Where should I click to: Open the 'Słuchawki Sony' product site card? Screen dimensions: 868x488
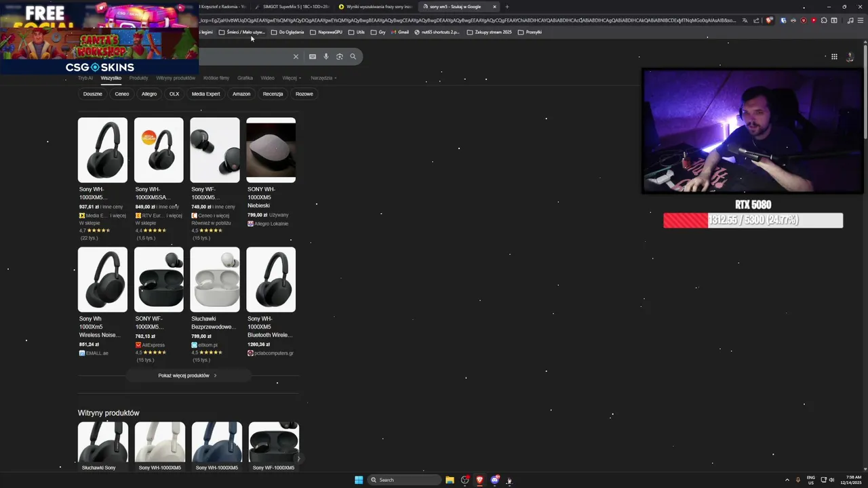click(102, 447)
